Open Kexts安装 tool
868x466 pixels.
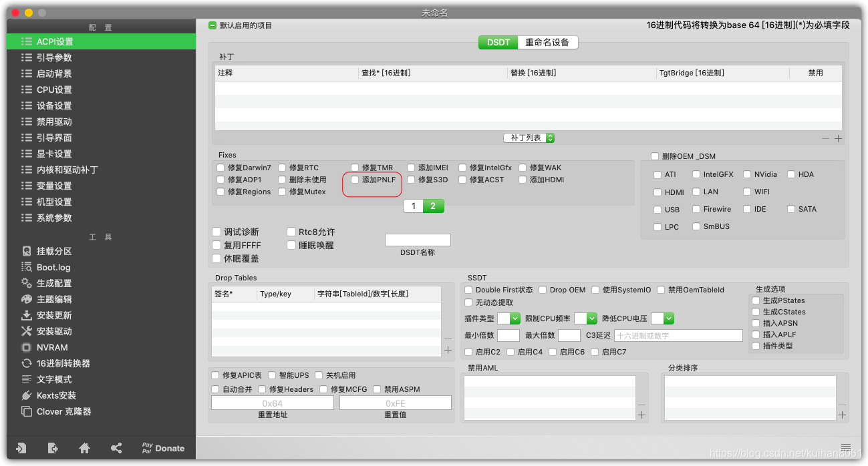[x=101, y=395]
